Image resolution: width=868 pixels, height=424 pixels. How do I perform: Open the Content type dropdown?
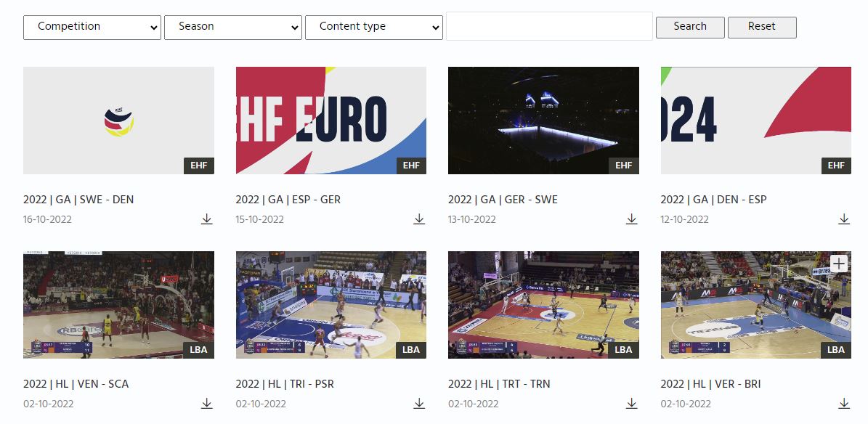373,27
